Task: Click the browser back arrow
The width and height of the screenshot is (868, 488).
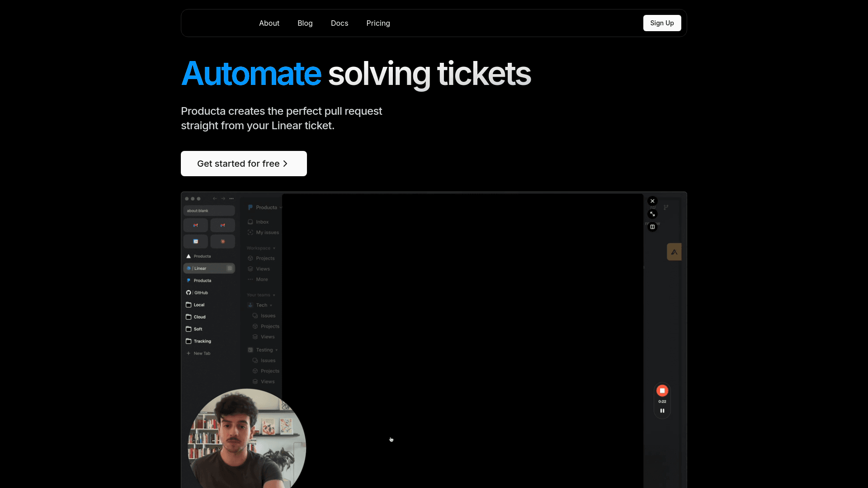Action: coord(215,198)
